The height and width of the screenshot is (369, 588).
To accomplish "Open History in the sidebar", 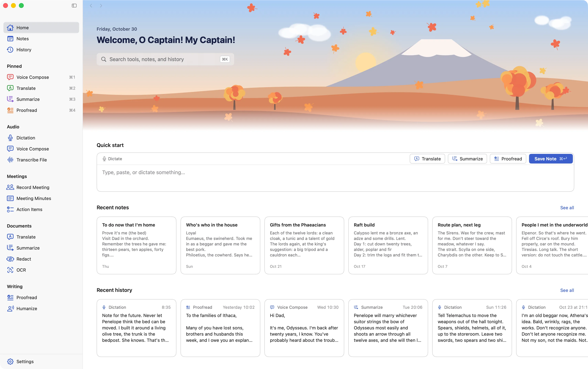I will click(x=41, y=50).
